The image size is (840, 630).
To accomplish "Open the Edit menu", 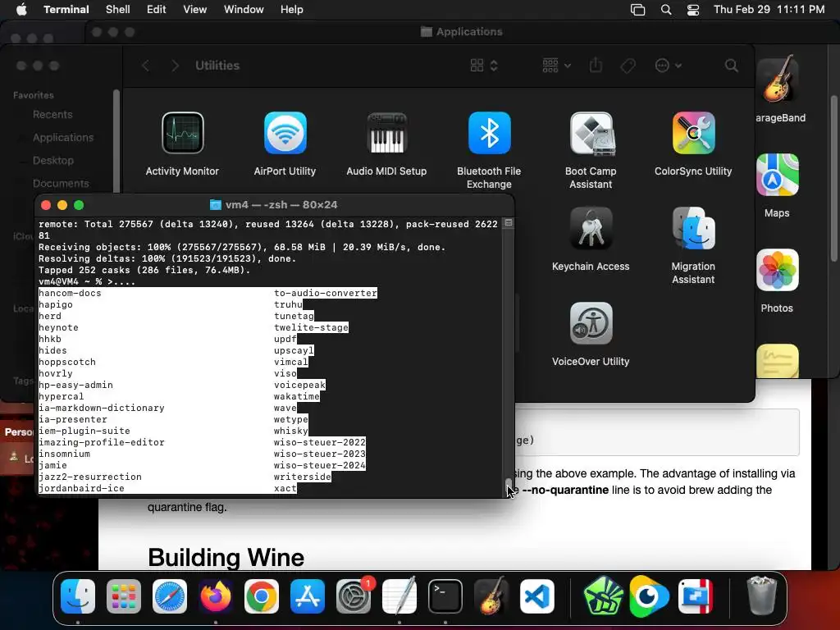I will [157, 10].
